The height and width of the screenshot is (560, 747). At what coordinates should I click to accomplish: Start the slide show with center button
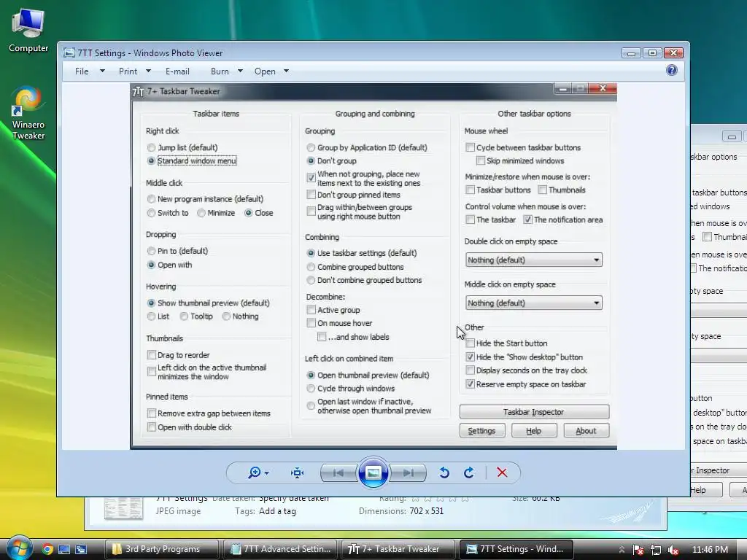click(373, 472)
